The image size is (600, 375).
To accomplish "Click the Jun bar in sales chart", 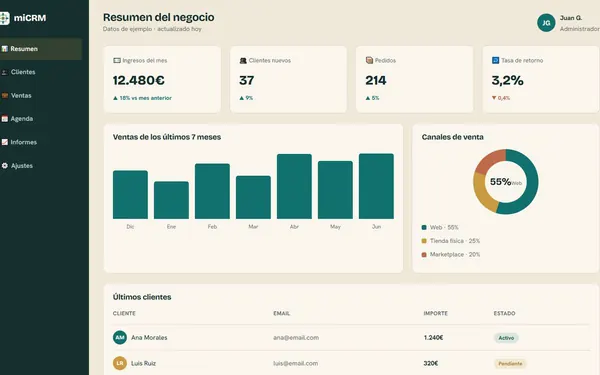I will 376,186.
